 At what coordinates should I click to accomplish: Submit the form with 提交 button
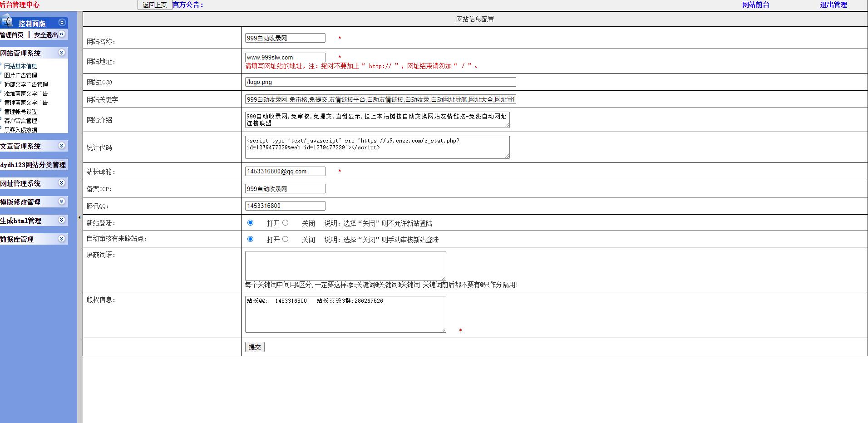click(x=255, y=347)
